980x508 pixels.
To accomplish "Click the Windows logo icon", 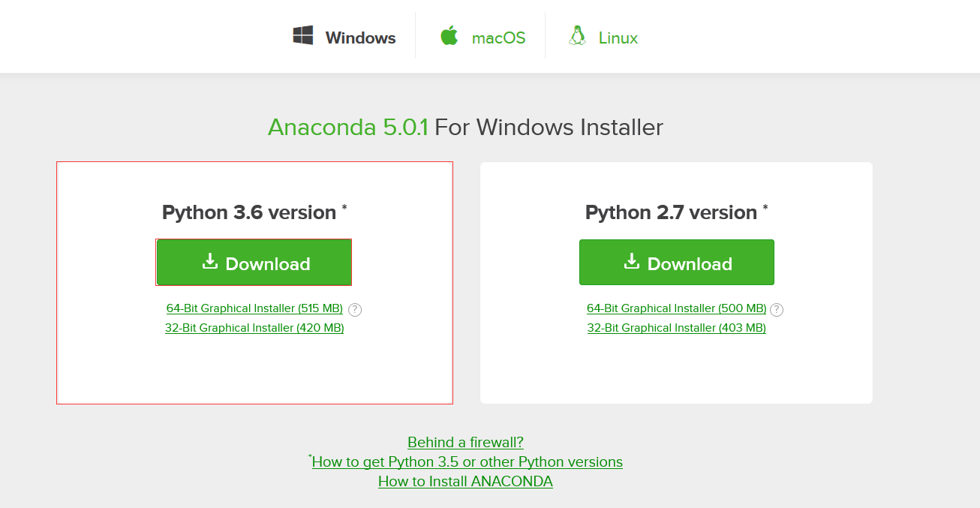I will [x=303, y=35].
